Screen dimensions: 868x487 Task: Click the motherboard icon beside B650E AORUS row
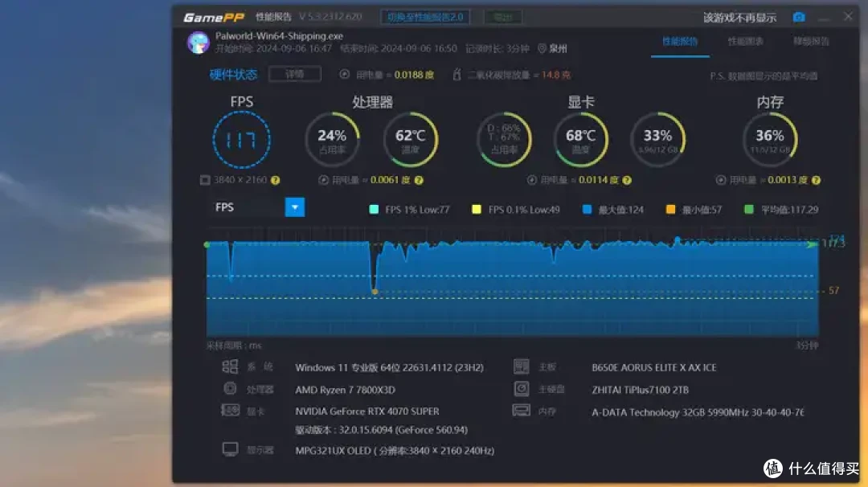(x=522, y=366)
